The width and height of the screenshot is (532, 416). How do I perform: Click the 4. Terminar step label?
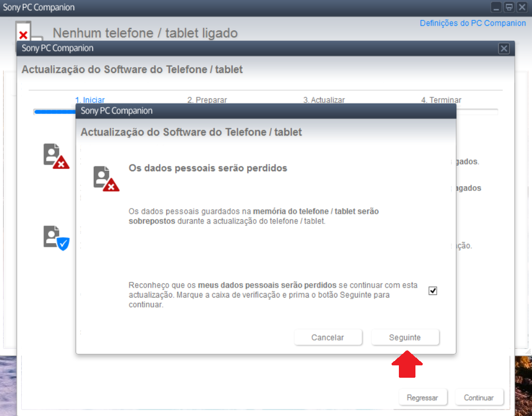pyautogui.click(x=441, y=100)
